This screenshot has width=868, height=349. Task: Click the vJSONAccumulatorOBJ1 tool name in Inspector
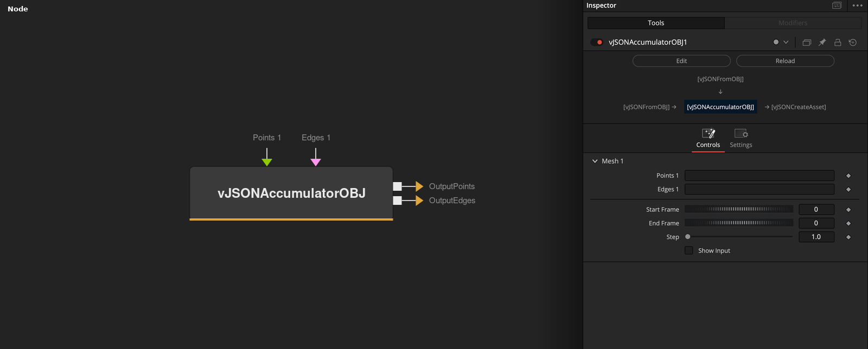(648, 42)
